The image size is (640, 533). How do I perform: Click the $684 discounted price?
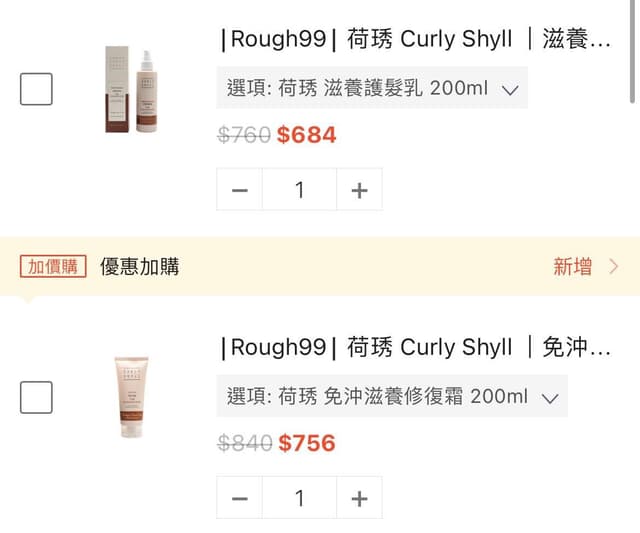point(307,135)
